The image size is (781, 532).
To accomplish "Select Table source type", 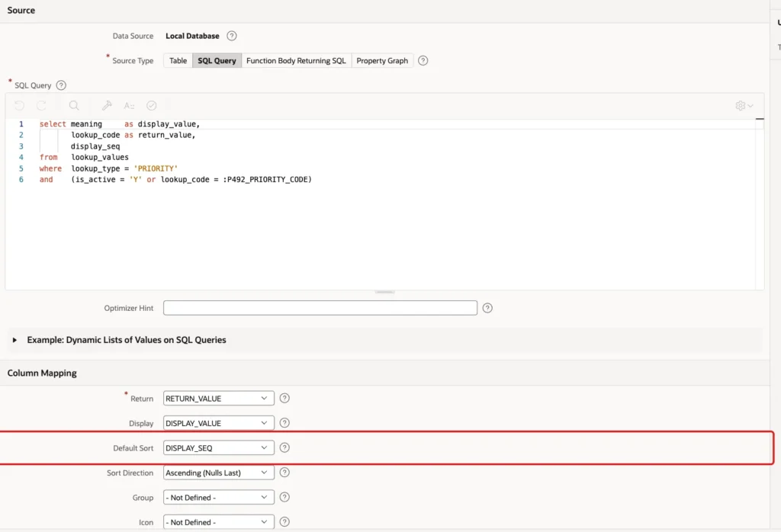I will point(178,61).
